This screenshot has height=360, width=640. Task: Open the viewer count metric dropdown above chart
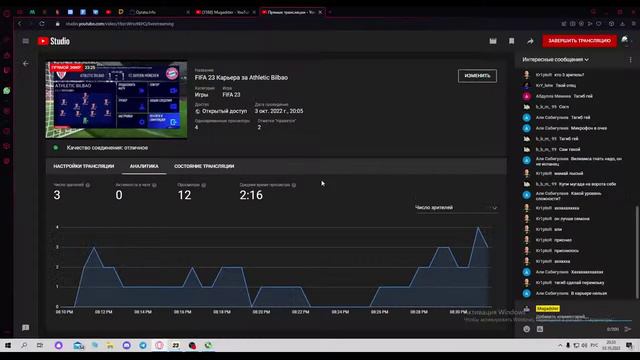456,208
